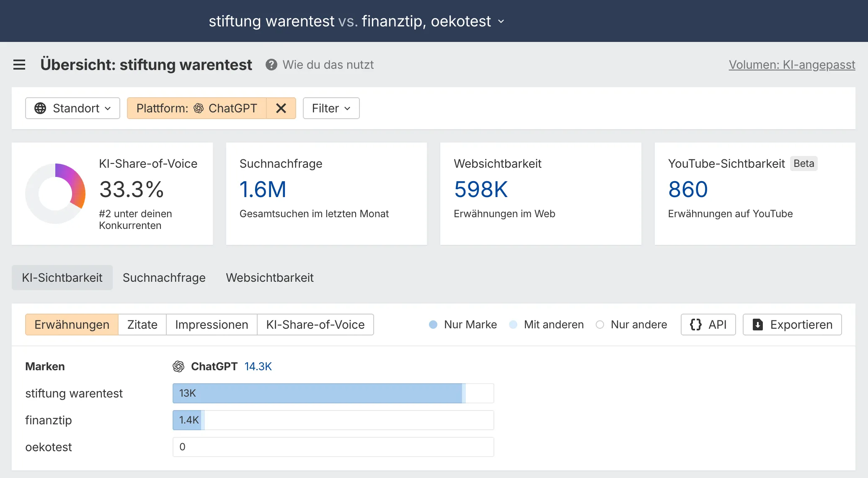This screenshot has height=478, width=868.
Task: Click the ChatGPT logo in Plattform filter
Action: tap(199, 108)
